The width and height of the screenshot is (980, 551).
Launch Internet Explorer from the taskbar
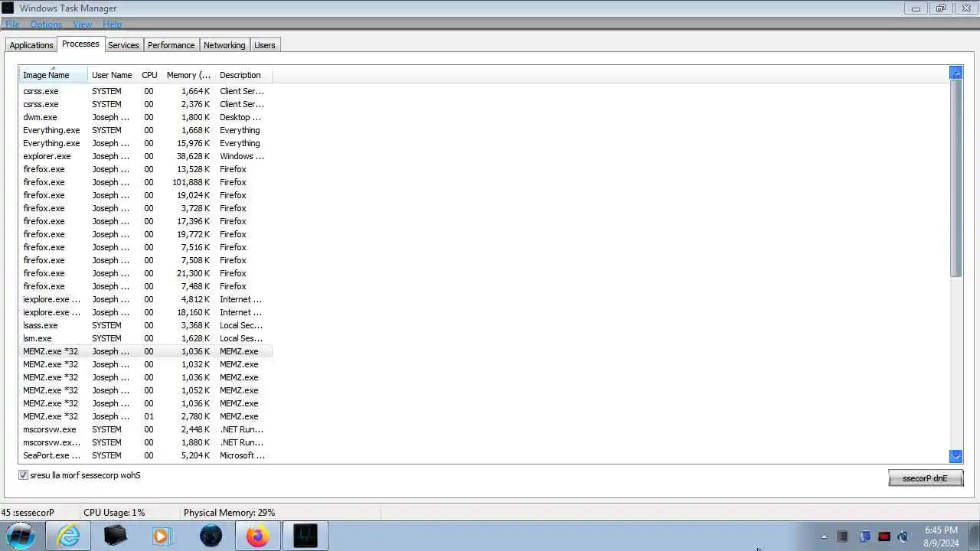69,536
